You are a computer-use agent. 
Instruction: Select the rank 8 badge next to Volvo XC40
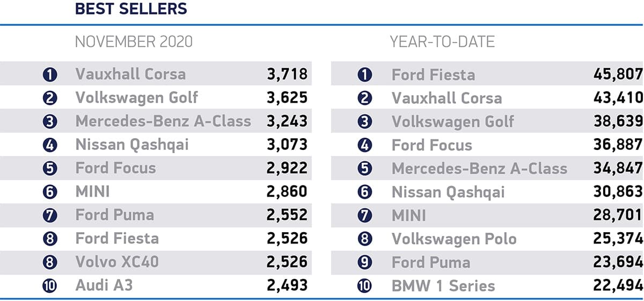tap(50, 262)
